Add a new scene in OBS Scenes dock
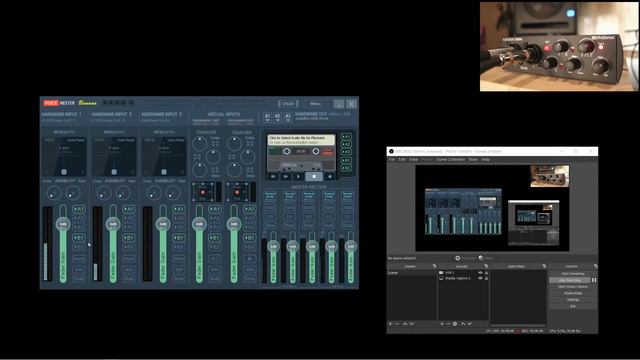The width and height of the screenshot is (640, 360). pos(391,324)
